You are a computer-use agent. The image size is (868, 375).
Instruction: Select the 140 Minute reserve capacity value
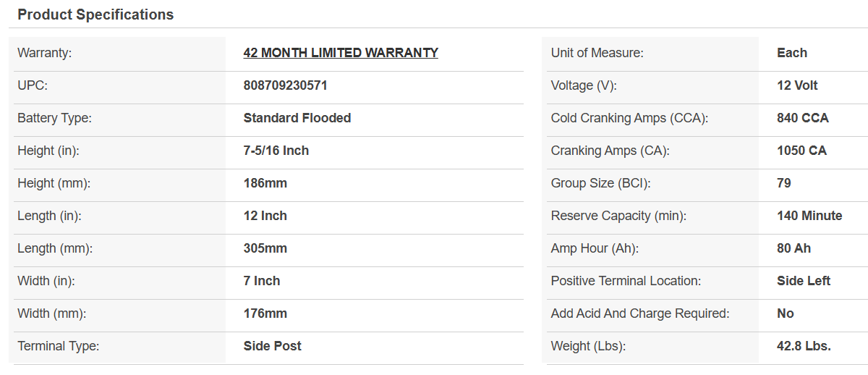[x=809, y=216]
